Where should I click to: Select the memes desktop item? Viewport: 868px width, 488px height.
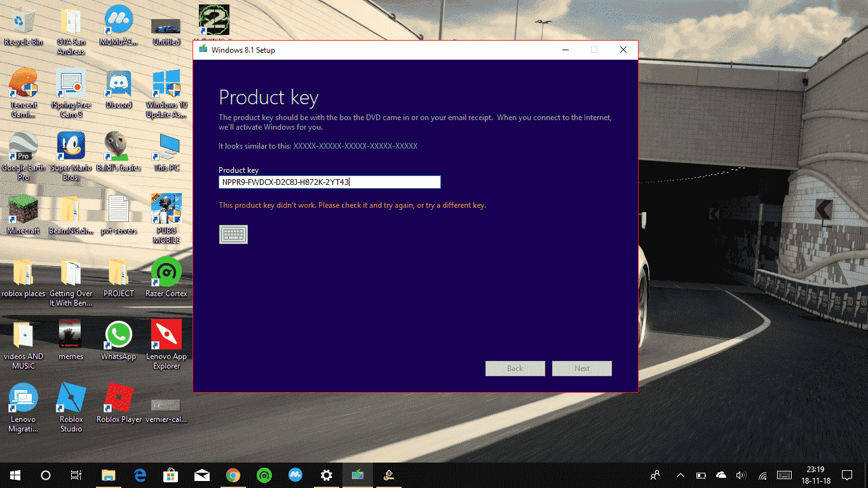coord(71,340)
